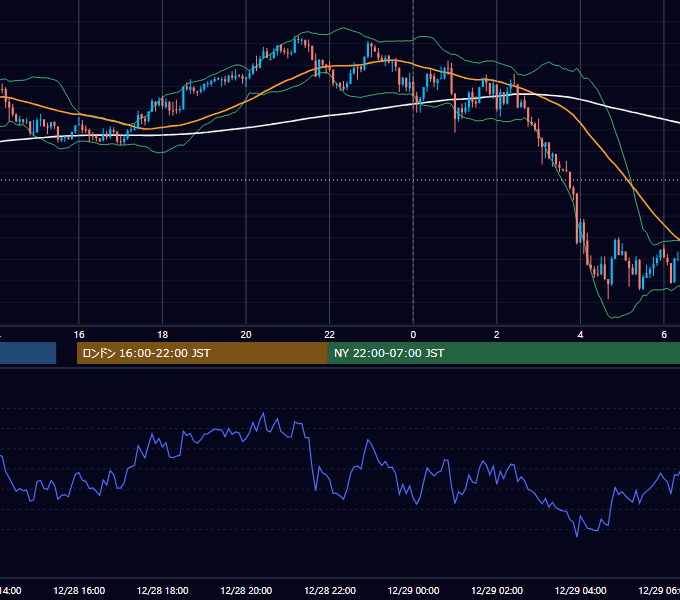Click the 6 hour label on price chart
The height and width of the screenshot is (600, 680).
pyautogui.click(x=664, y=334)
